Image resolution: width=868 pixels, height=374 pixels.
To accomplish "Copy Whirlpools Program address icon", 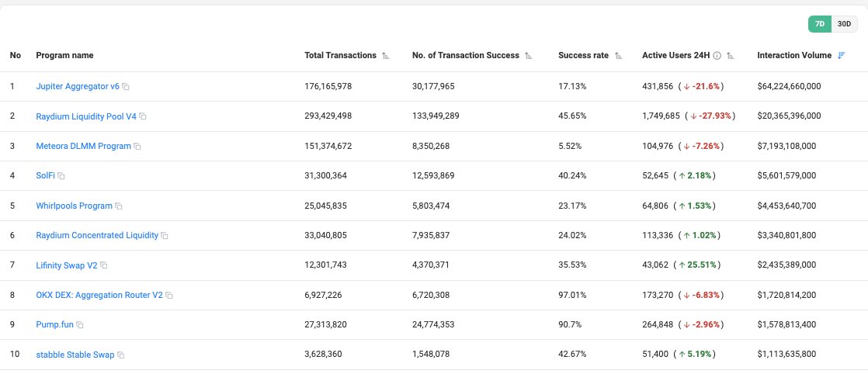I will click(x=119, y=206).
